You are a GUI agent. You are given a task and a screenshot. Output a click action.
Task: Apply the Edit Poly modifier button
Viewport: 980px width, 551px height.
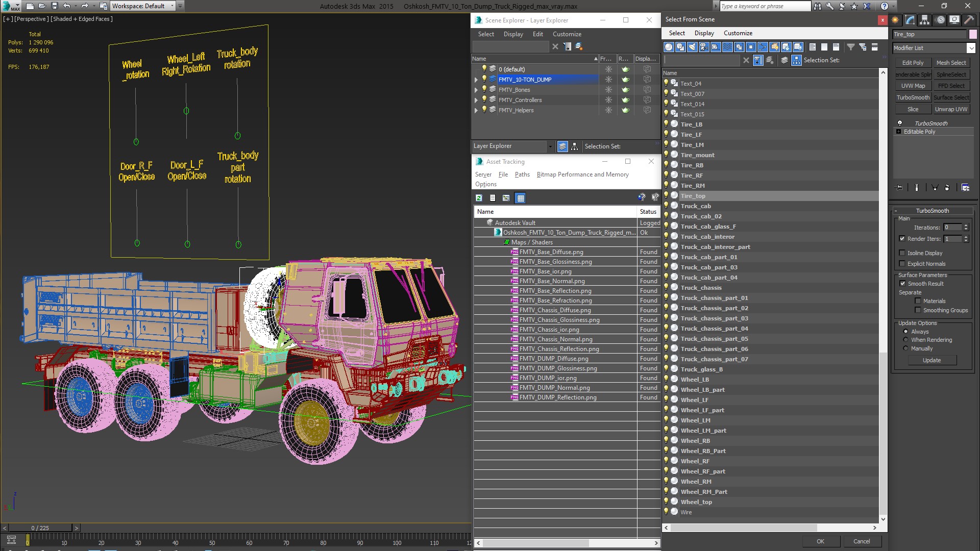pos(913,63)
